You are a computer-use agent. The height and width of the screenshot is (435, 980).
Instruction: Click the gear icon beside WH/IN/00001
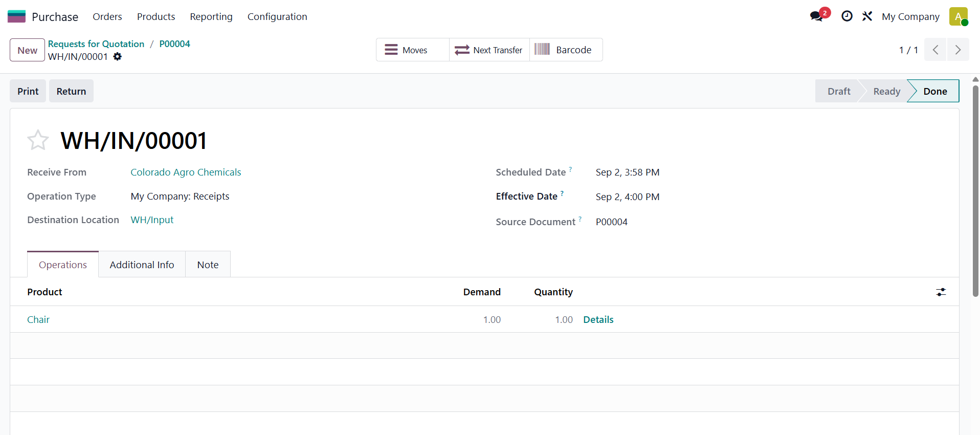118,57
